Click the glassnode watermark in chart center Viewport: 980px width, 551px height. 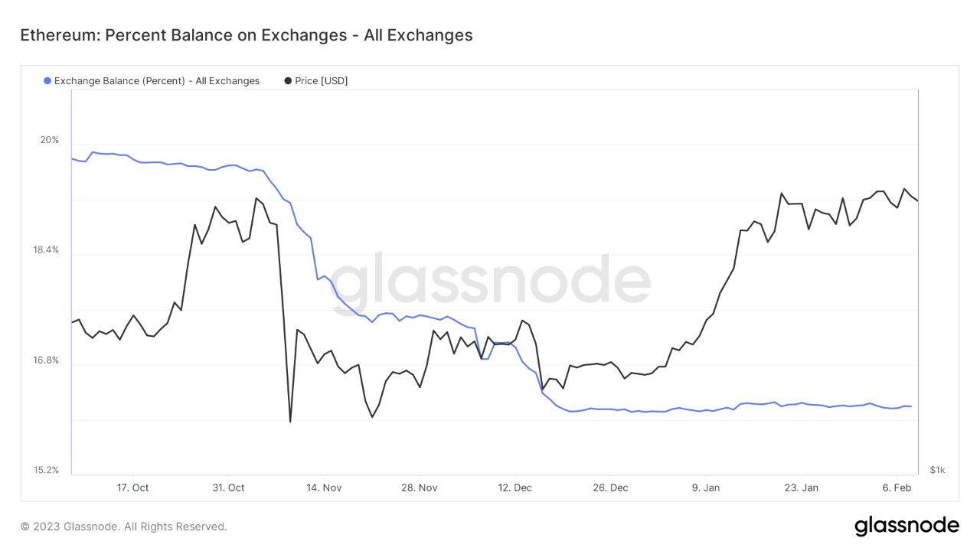click(491, 284)
